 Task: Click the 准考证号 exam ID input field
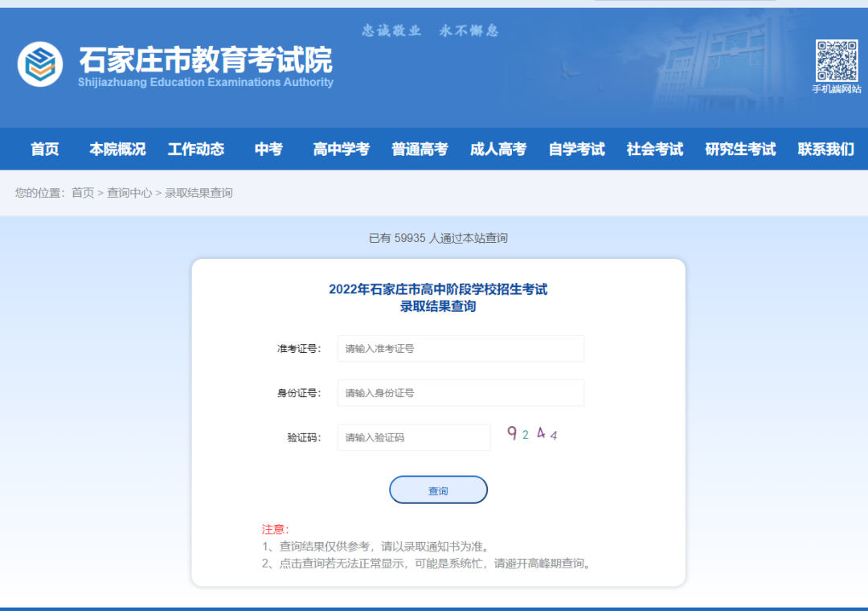(461, 348)
